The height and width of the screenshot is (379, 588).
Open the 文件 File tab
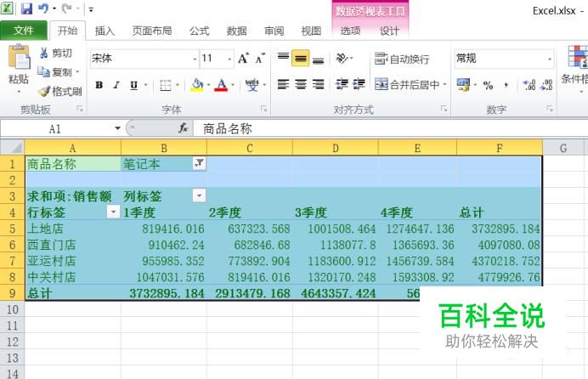point(24,31)
